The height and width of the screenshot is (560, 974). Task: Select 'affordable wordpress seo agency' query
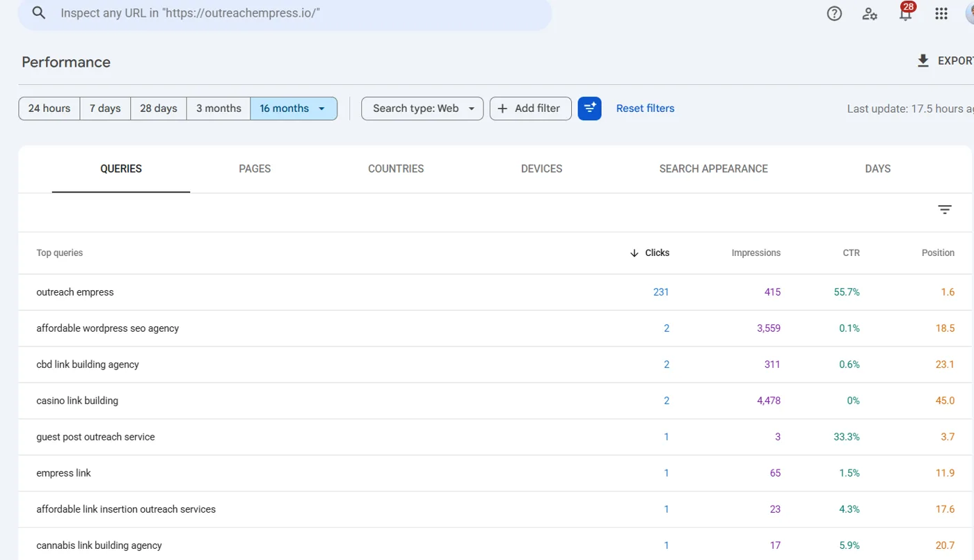coord(495,328)
